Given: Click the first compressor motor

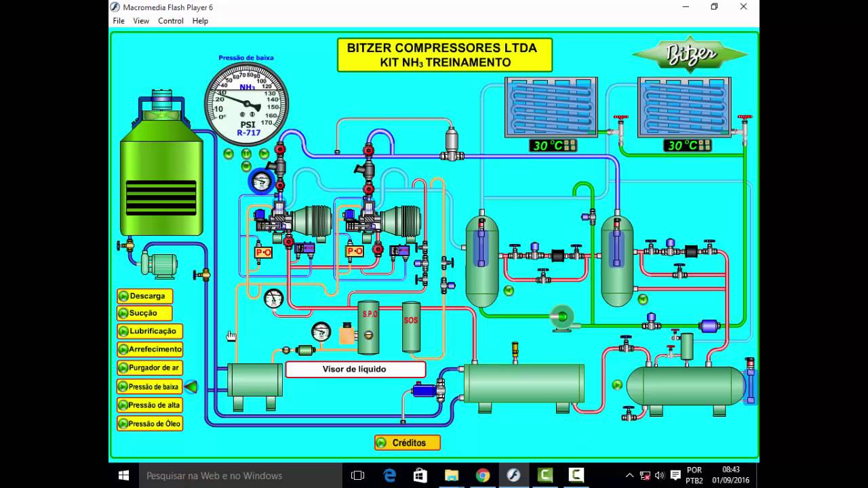Looking at the screenshot, I should 313,220.
